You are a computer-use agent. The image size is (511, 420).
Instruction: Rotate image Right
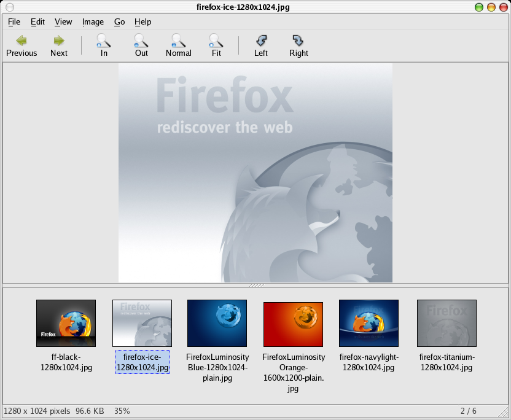[298, 41]
